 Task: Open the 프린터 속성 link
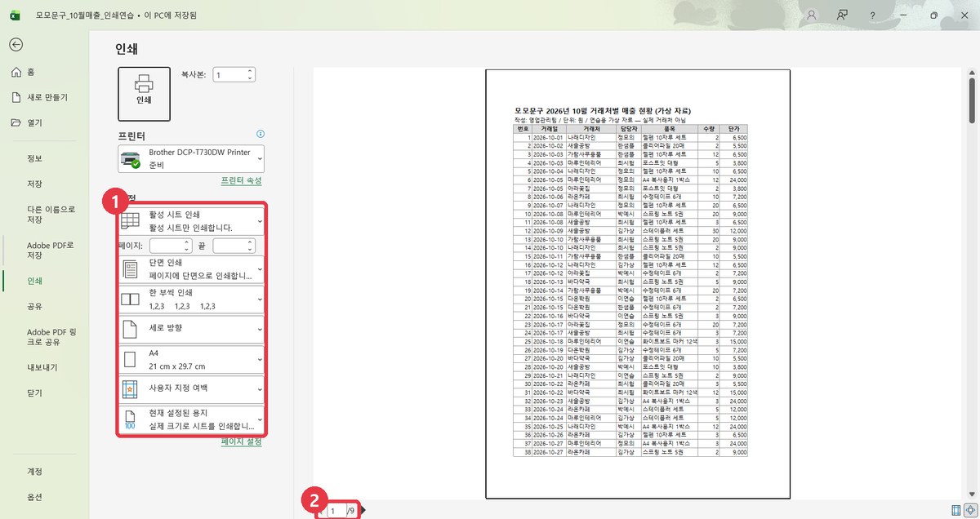coord(242,180)
